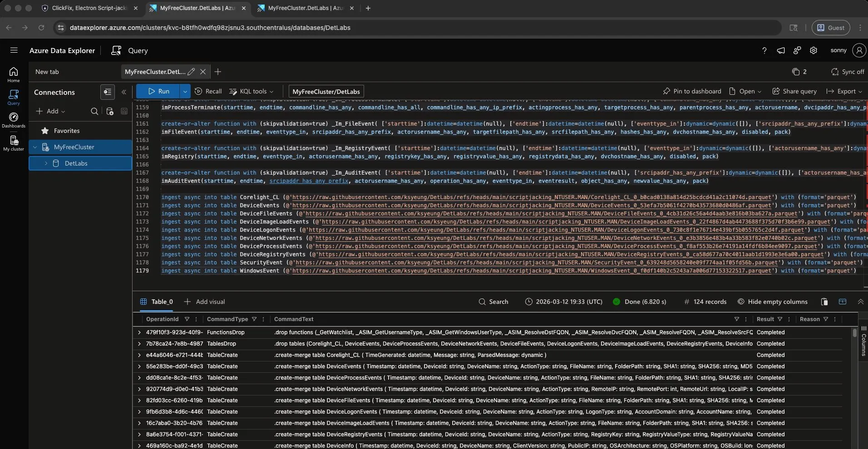Image resolution: width=868 pixels, height=449 pixels.
Task: Click the 124 records count
Action: coord(705,302)
